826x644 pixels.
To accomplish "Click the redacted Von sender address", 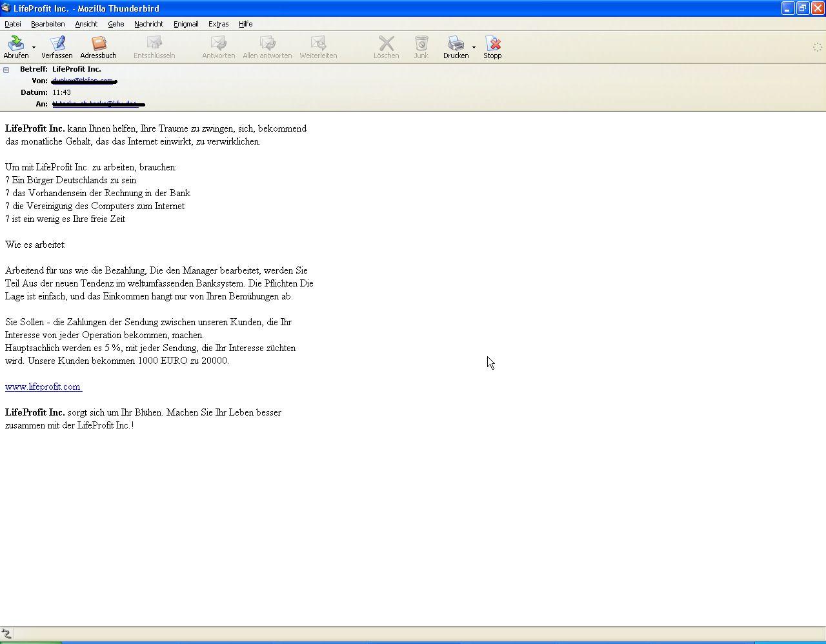I will (84, 81).
